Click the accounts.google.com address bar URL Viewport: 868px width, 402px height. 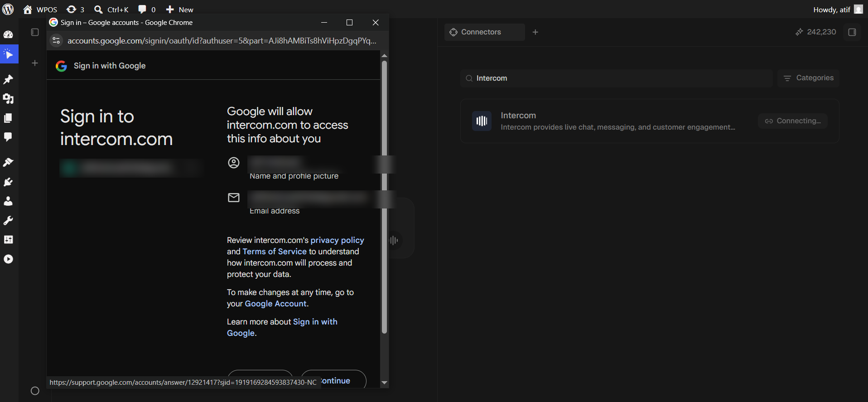(x=222, y=41)
